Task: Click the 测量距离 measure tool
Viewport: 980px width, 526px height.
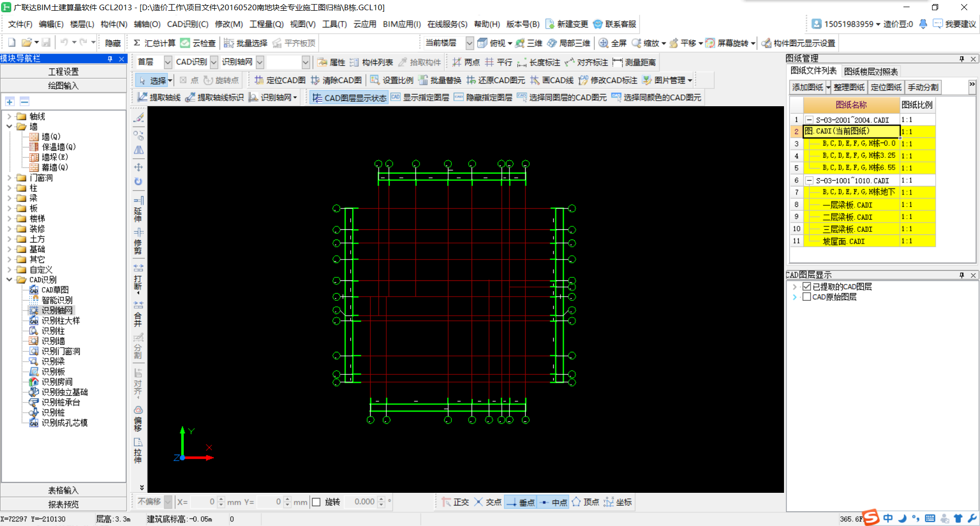Action: tap(634, 62)
